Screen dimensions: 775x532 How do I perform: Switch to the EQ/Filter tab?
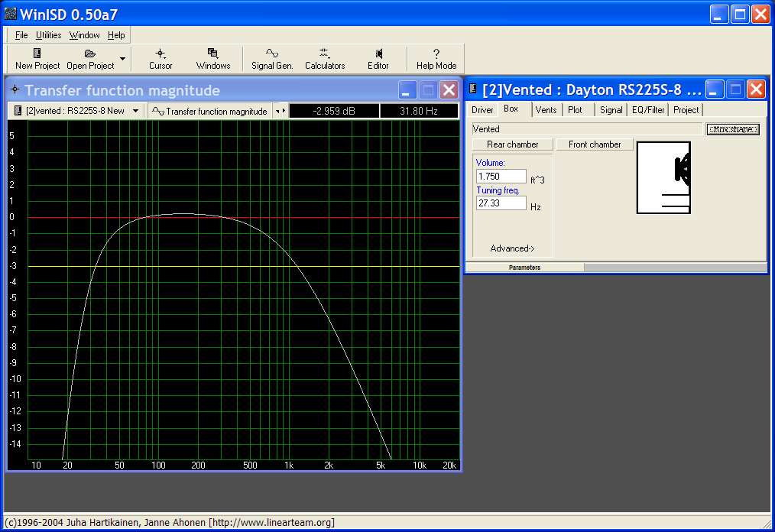coord(648,110)
